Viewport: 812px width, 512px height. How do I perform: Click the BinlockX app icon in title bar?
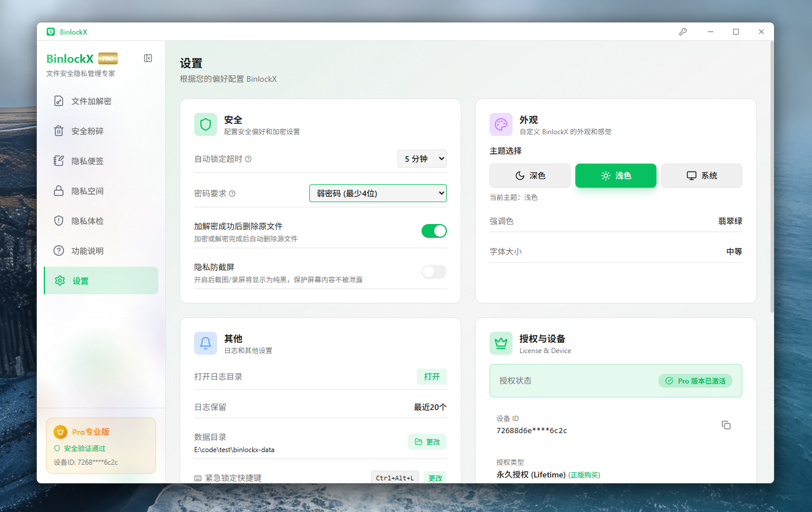[x=51, y=32]
